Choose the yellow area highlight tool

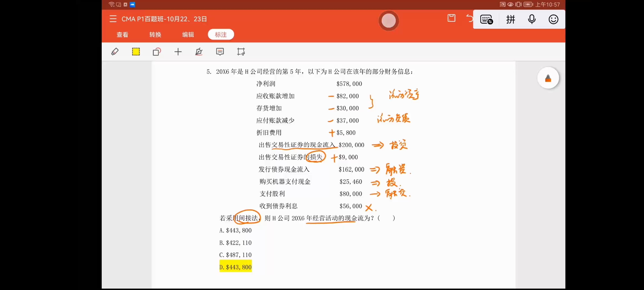pyautogui.click(x=136, y=52)
